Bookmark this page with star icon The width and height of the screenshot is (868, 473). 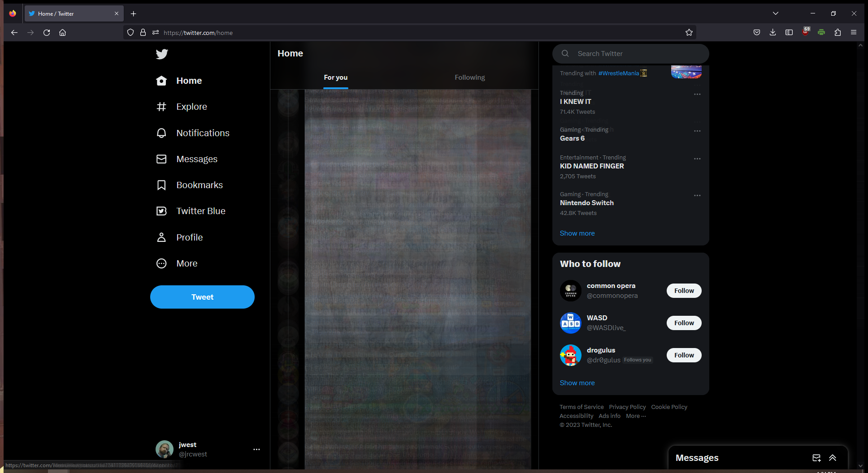689,32
